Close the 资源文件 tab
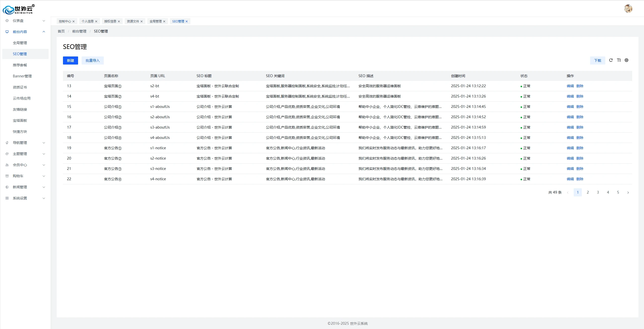The height and width of the screenshot is (329, 644). point(142,21)
